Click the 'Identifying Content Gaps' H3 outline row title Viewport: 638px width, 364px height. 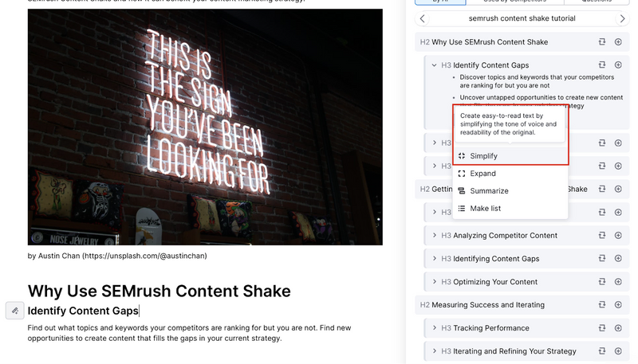(x=496, y=258)
